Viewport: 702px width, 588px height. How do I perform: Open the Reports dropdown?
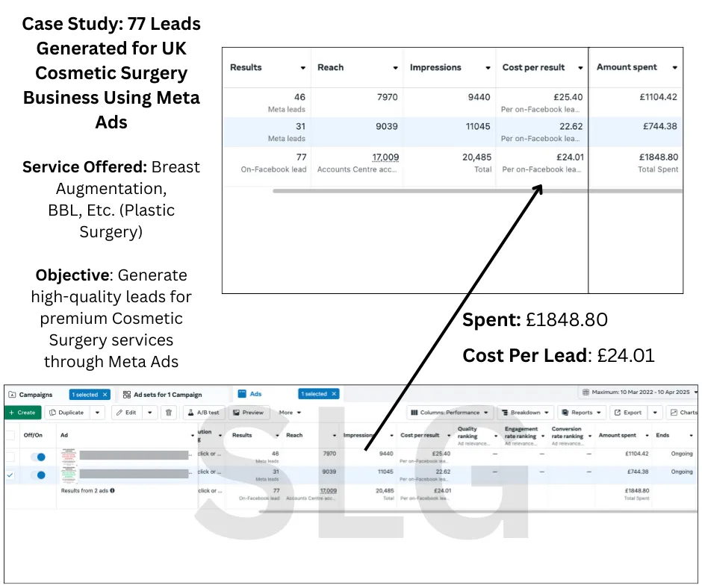581,413
